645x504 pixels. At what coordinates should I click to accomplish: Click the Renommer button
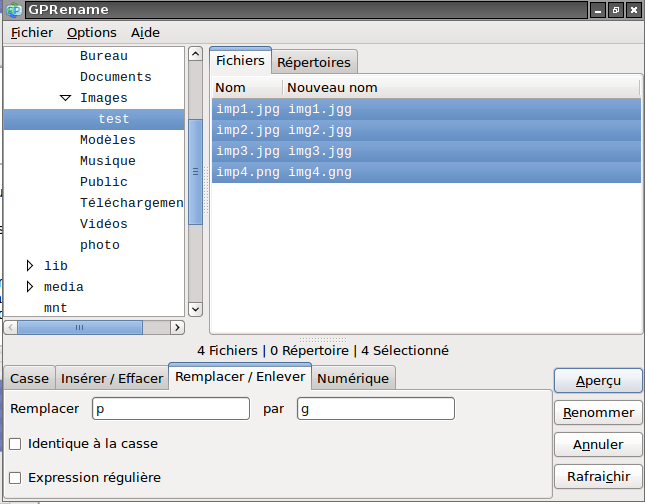[598, 412]
